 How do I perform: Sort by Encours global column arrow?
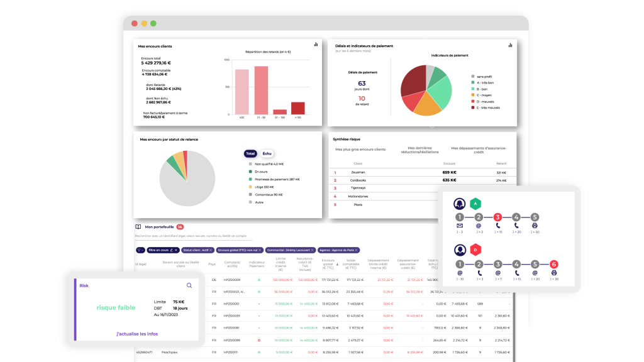click(337, 265)
